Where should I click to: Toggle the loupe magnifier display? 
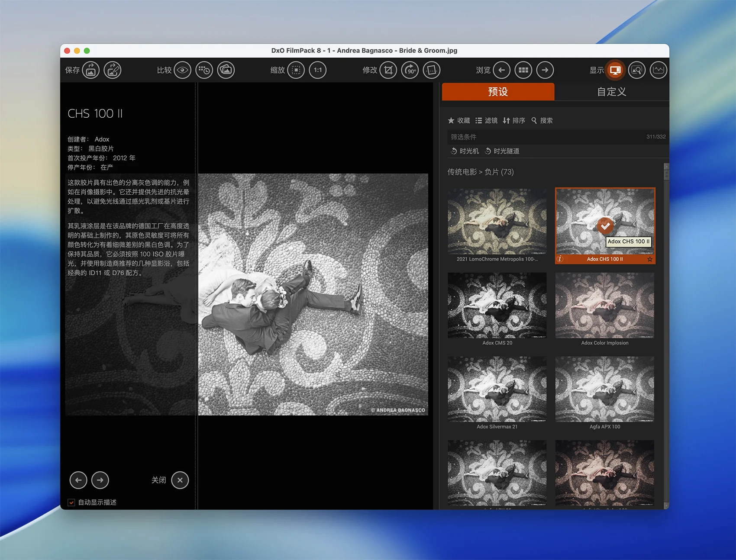637,70
